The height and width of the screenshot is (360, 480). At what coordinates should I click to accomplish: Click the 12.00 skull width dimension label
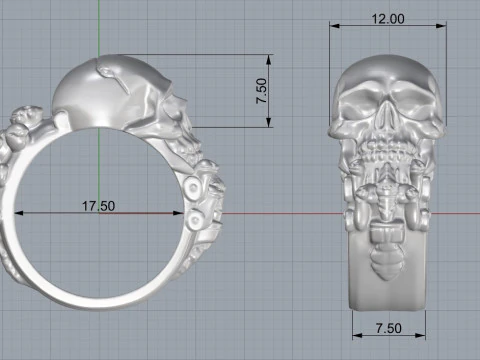[388, 19]
